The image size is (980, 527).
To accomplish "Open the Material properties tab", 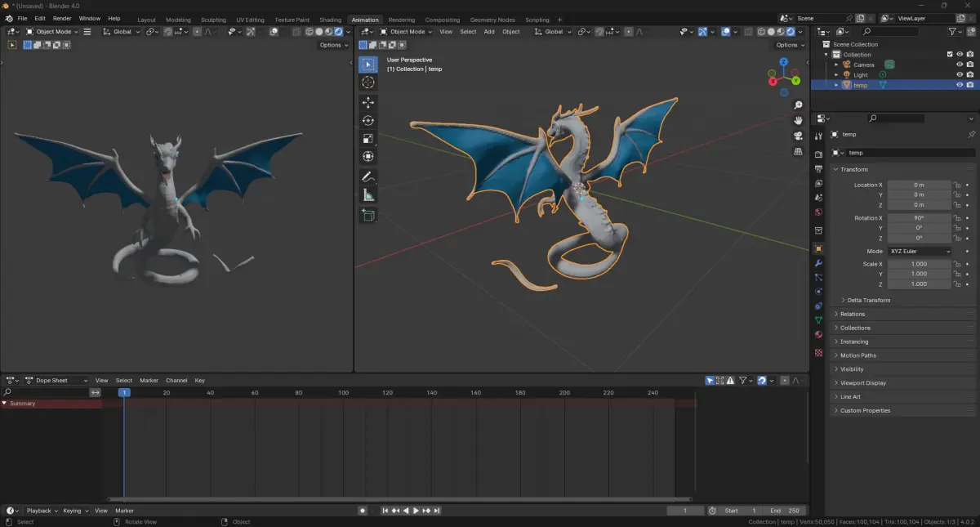I will coord(818,335).
